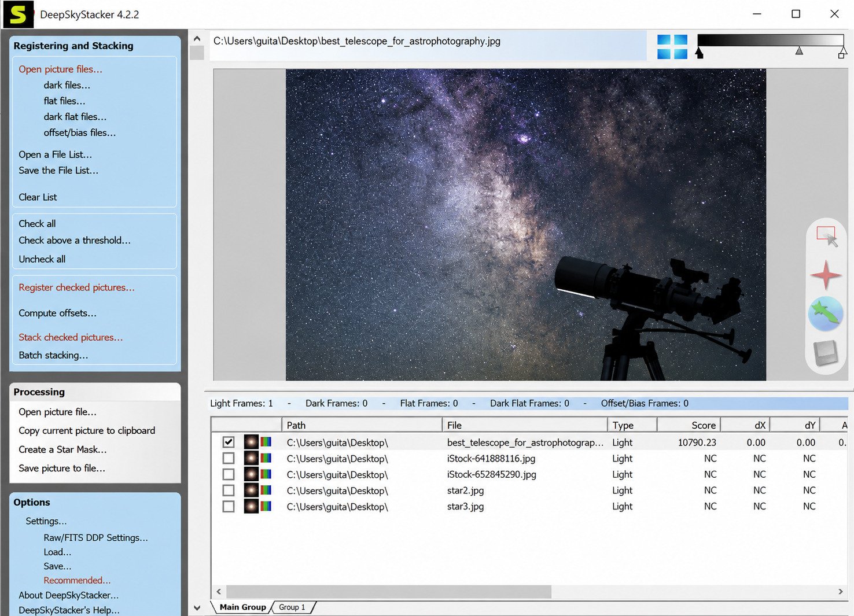This screenshot has width=854, height=616.
Task: Click the left panel scroll down arrow
Action: 197,607
